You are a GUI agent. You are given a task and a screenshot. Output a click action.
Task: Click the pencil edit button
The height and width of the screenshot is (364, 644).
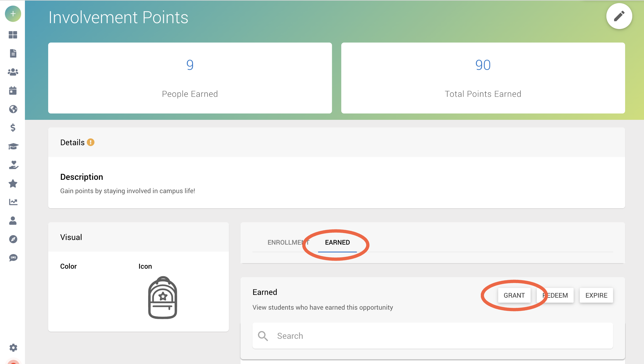pyautogui.click(x=619, y=16)
